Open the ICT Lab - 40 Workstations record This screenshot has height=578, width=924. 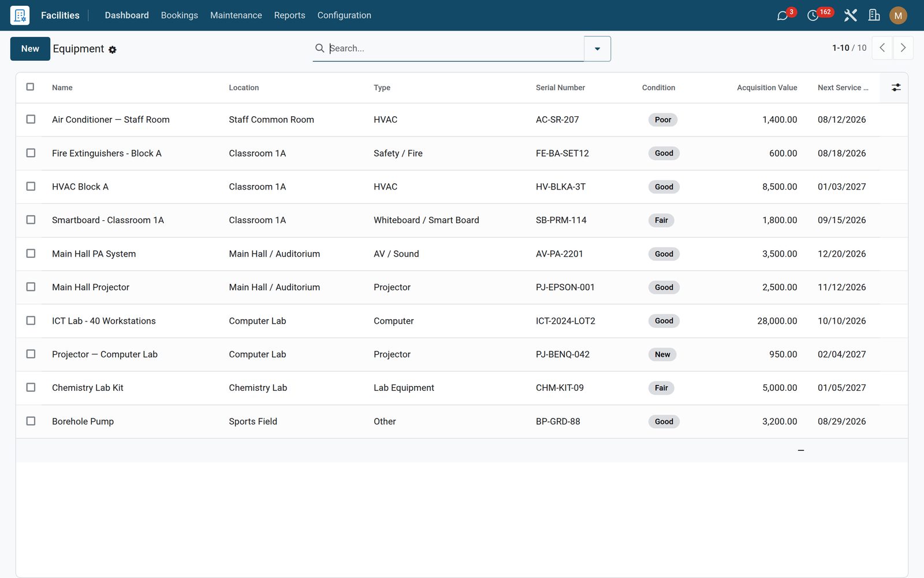(x=104, y=321)
